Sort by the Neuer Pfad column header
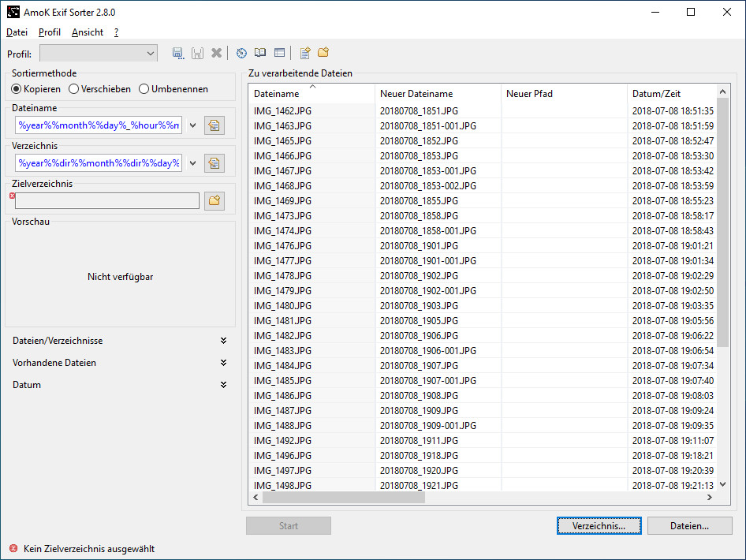This screenshot has height=560, width=746. pyautogui.click(x=564, y=94)
